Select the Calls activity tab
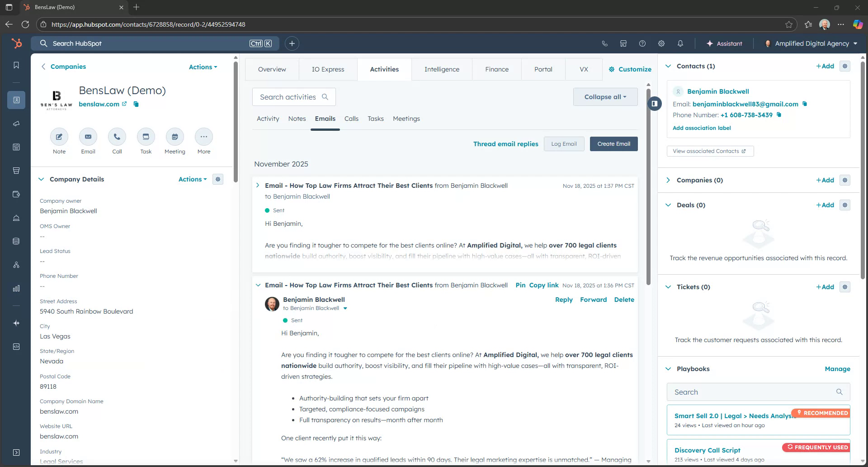The width and height of the screenshot is (868, 467). click(351, 119)
